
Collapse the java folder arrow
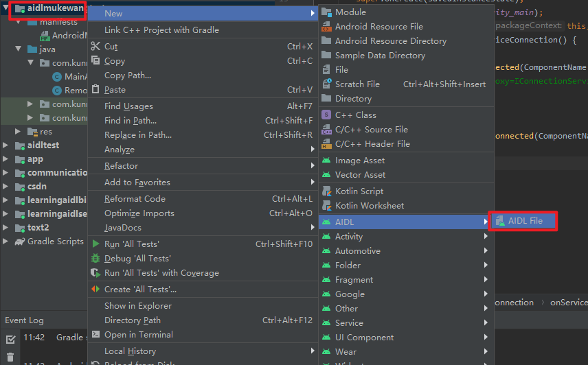click(x=18, y=49)
